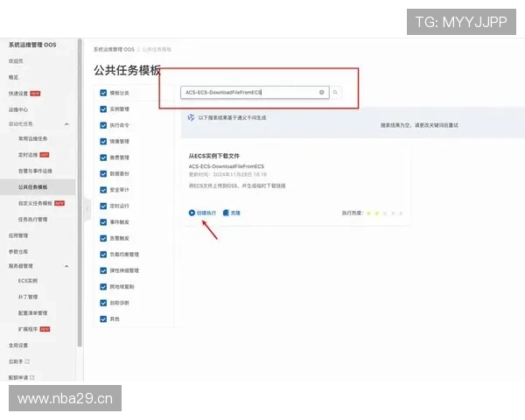Open 全局设置 in the sidebar
This screenshot has width=525, height=420.
(18, 346)
